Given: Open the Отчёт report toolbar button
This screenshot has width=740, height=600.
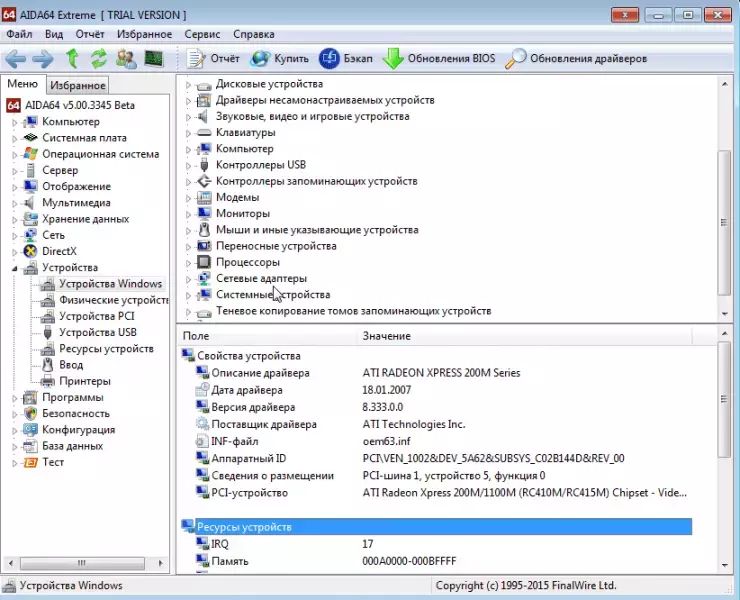Looking at the screenshot, I should pos(213,59).
